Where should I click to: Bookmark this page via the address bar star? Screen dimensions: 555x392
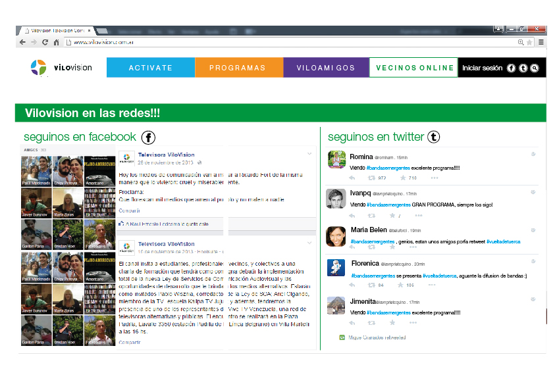(528, 41)
